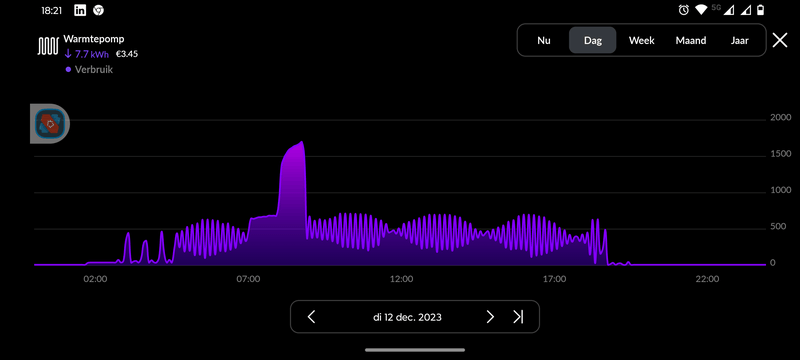The width and height of the screenshot is (800, 360).
Task: Switch to the Week tab
Action: 641,40
